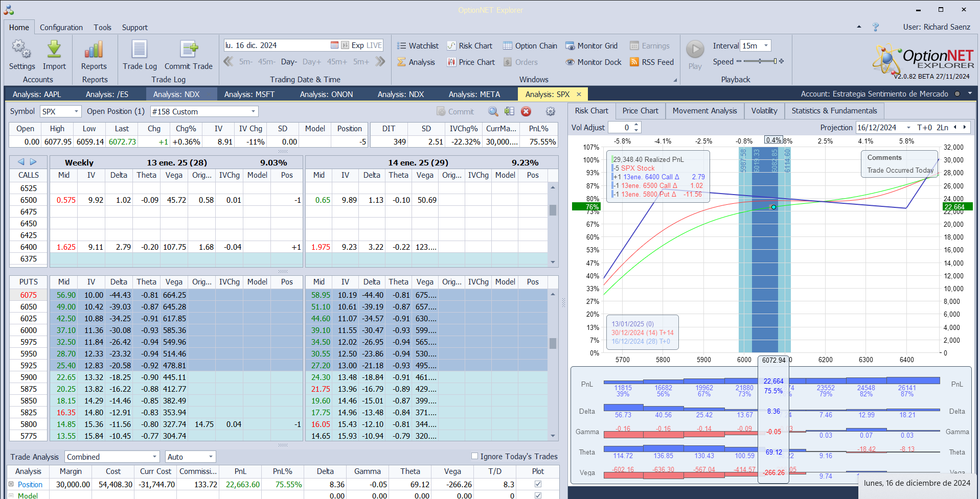The width and height of the screenshot is (980, 499).
Task: Open the RSS Feed window
Action: click(652, 62)
